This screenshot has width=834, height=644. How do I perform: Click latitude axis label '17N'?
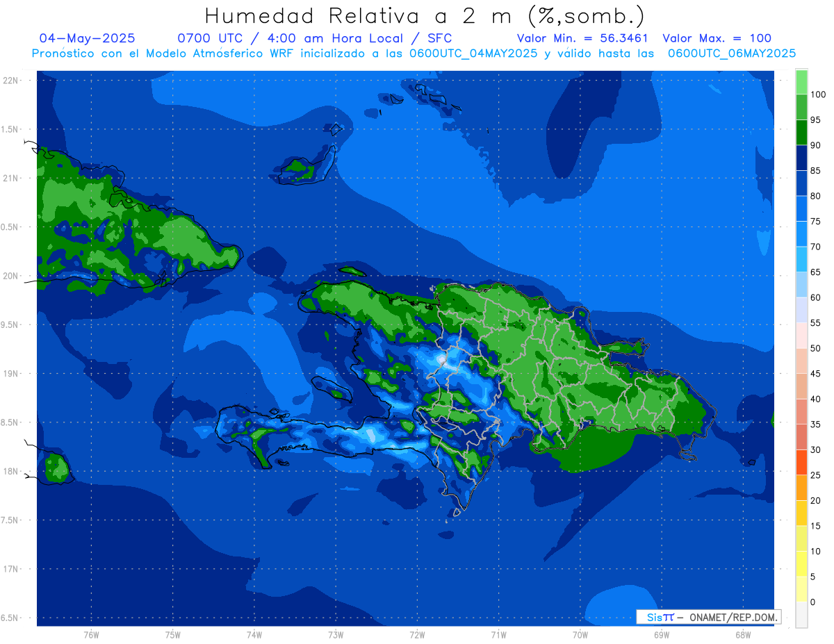point(10,569)
